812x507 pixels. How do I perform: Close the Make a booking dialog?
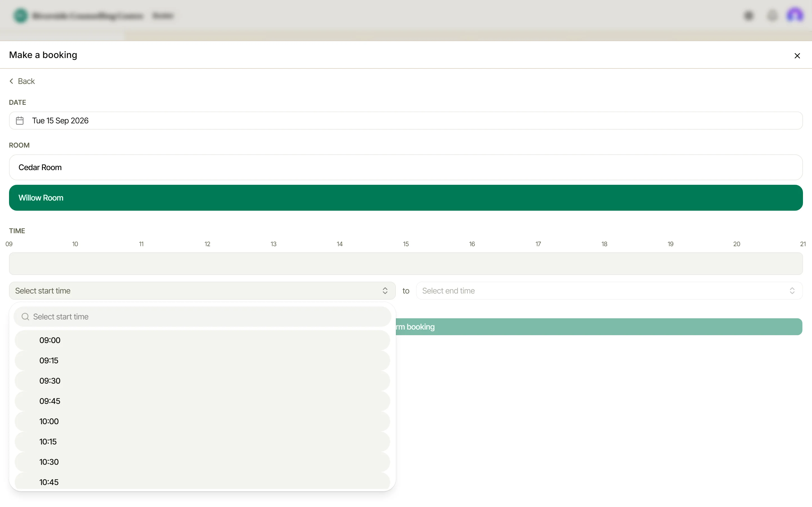pyautogui.click(x=797, y=56)
